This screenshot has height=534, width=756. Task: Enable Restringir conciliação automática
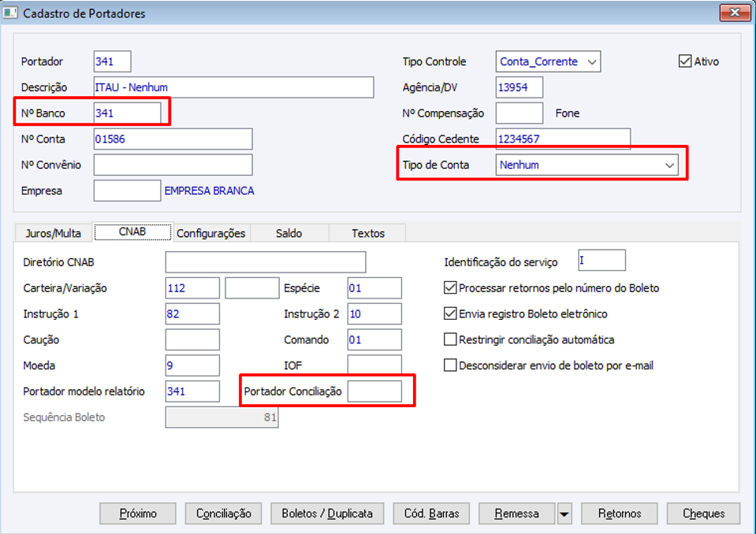451,340
